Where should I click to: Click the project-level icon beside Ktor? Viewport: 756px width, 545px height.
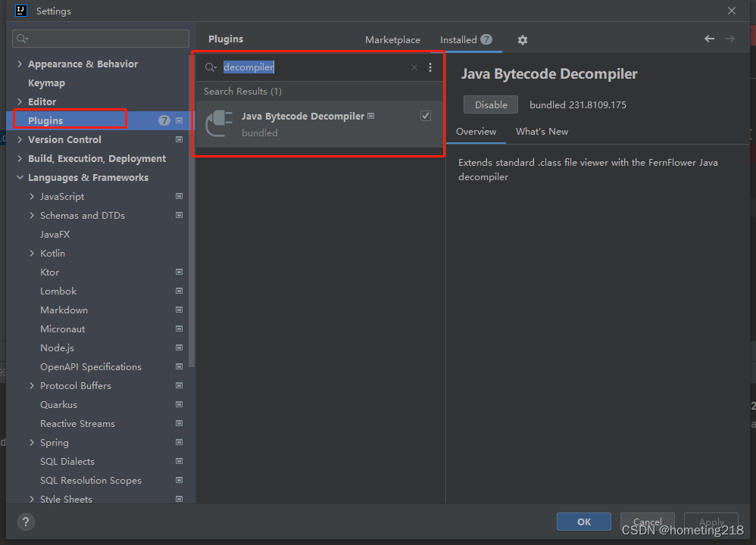click(179, 272)
